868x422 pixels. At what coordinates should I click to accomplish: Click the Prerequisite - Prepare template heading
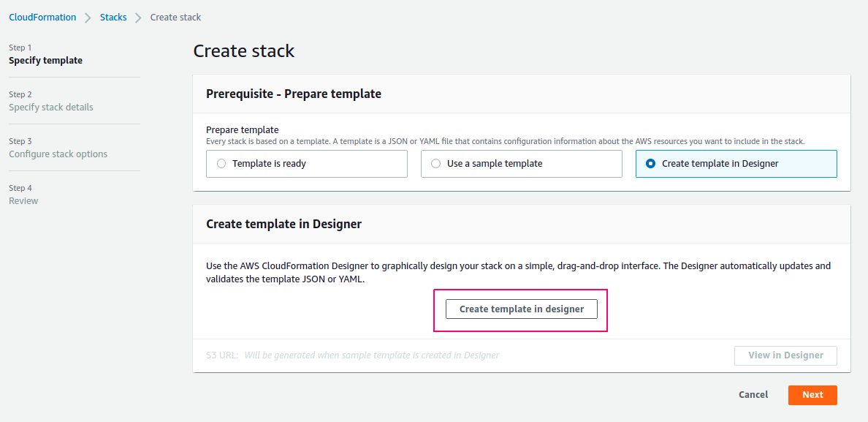coord(294,94)
